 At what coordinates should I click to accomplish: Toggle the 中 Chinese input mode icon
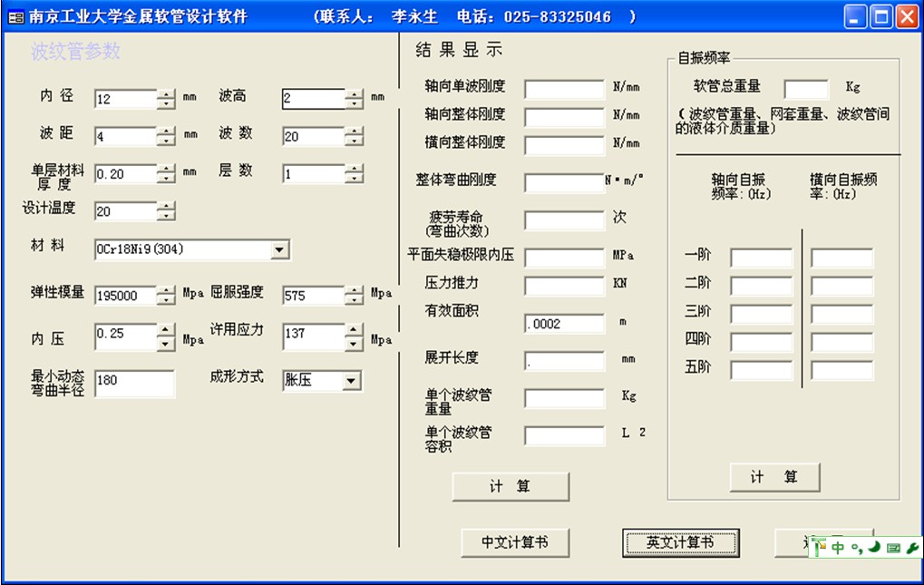838,548
